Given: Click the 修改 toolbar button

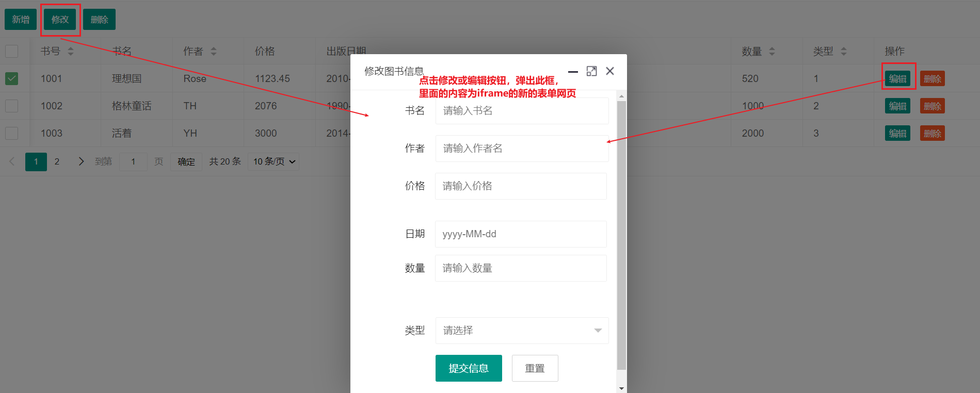Looking at the screenshot, I should click(60, 20).
